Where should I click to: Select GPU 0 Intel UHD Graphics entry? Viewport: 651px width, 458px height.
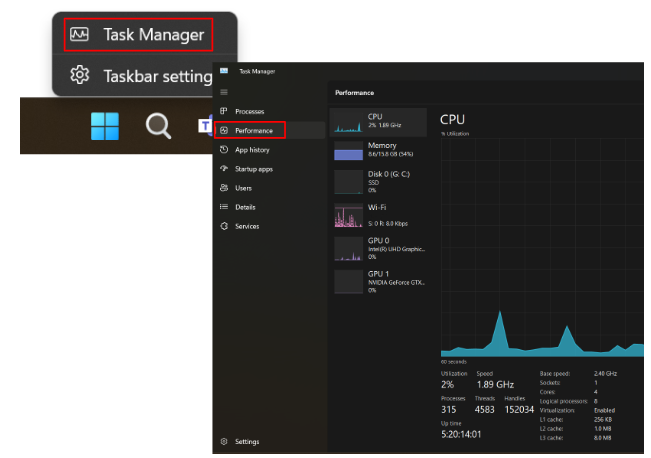378,248
